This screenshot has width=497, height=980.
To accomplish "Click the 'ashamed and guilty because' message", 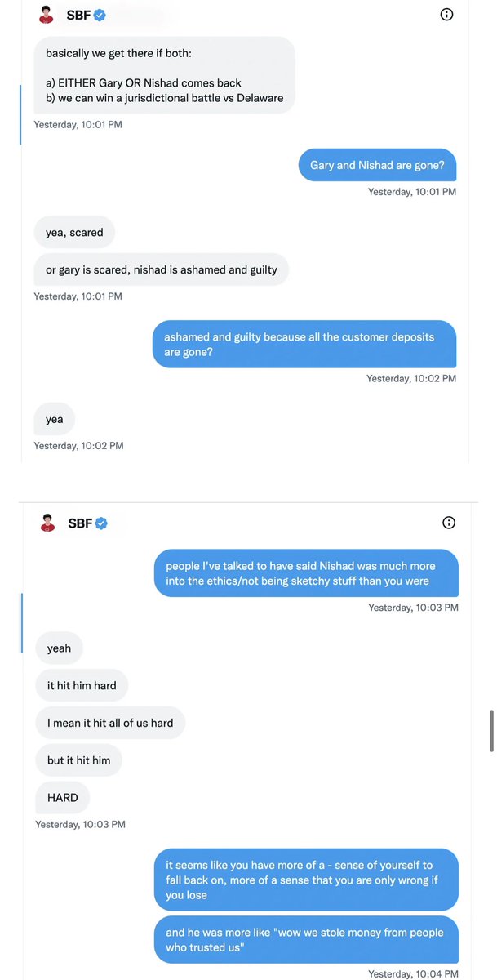I will (x=304, y=344).
